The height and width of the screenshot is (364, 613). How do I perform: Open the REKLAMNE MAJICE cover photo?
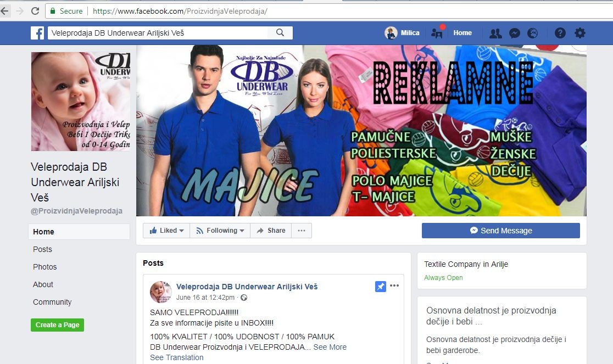click(x=361, y=131)
